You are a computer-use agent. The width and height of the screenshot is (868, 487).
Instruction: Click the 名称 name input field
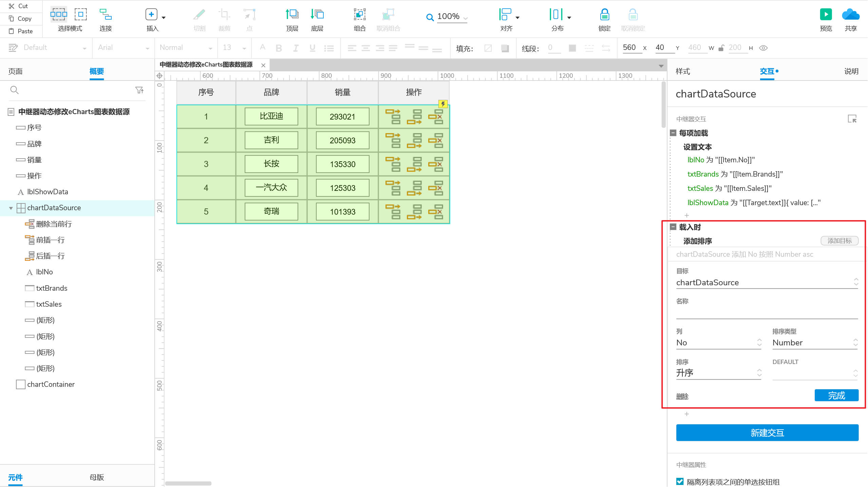[767, 313]
